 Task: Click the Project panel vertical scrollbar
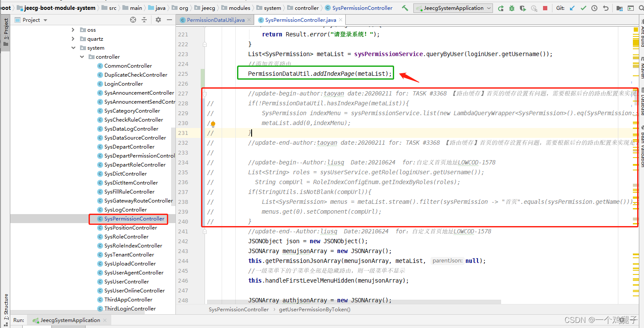tap(173, 167)
